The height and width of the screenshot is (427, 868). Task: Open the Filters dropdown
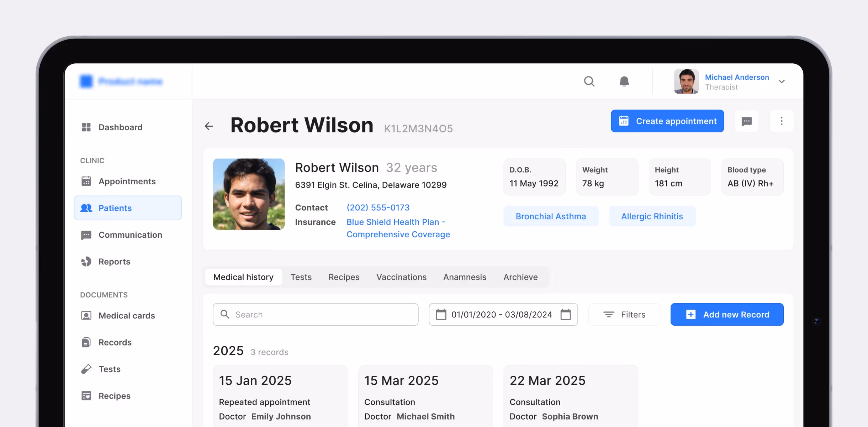tap(624, 315)
